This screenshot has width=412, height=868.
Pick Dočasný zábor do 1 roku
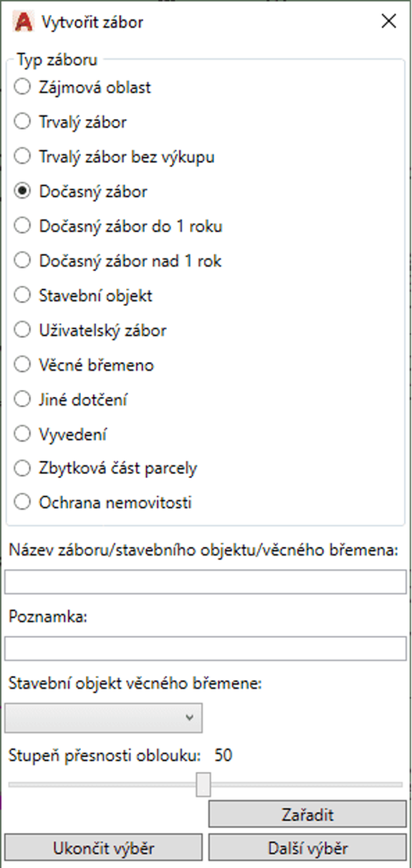click(118, 226)
